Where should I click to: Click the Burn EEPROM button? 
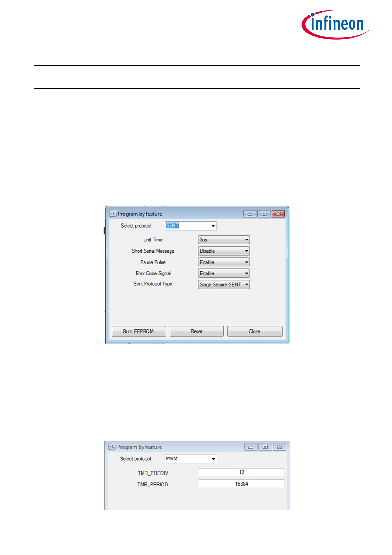pos(139,331)
